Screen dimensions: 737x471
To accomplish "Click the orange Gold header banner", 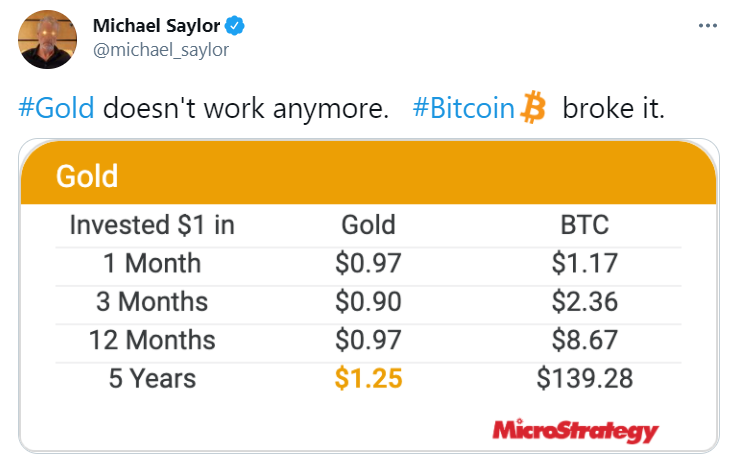I will [x=368, y=173].
